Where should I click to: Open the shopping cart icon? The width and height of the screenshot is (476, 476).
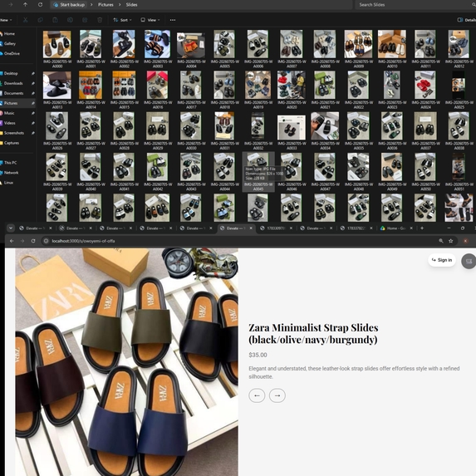point(469,261)
